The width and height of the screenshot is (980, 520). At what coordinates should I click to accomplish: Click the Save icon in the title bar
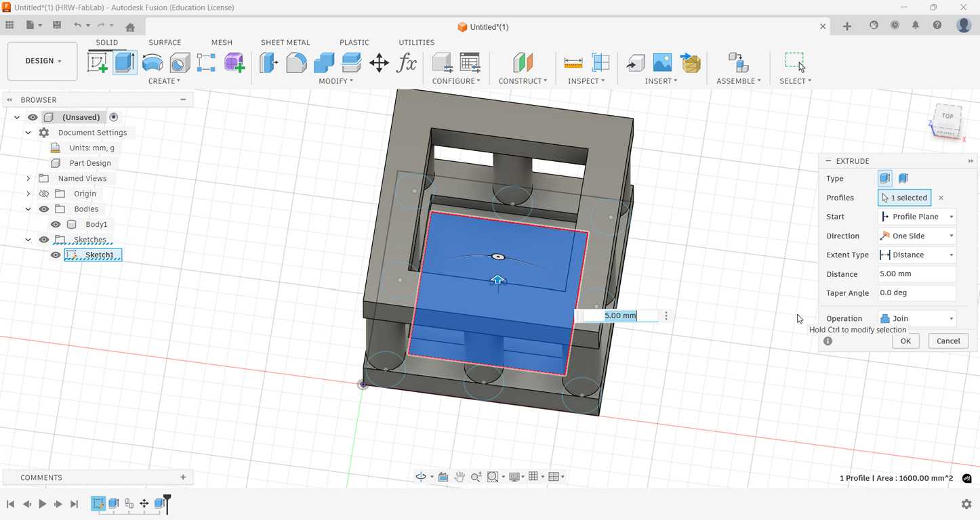tap(57, 25)
